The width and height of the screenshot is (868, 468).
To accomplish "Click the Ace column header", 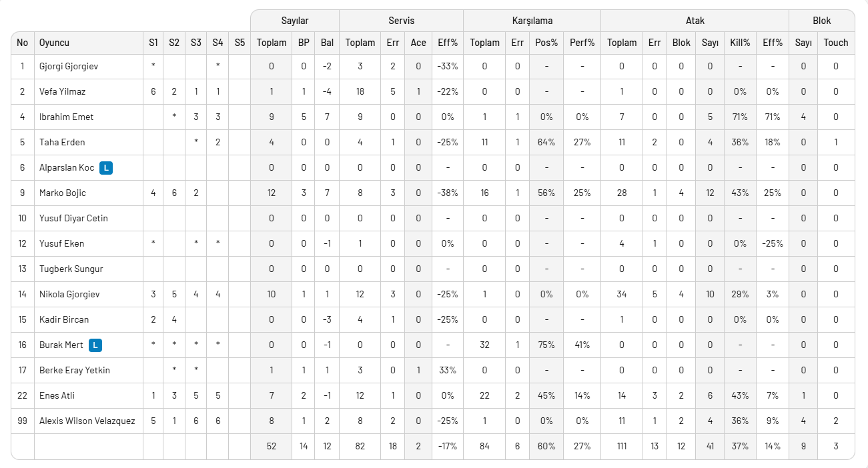I will pyautogui.click(x=418, y=43).
